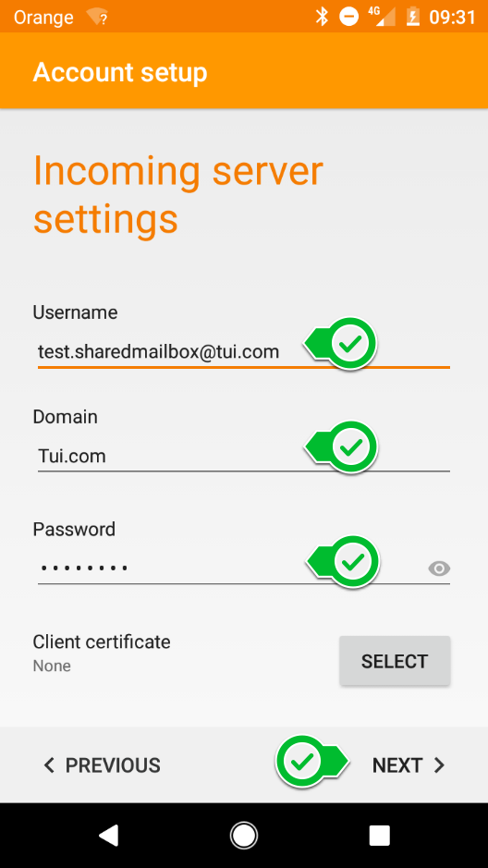Tap the Bluetooth status bar icon
This screenshot has width=488, height=868.
point(322,17)
